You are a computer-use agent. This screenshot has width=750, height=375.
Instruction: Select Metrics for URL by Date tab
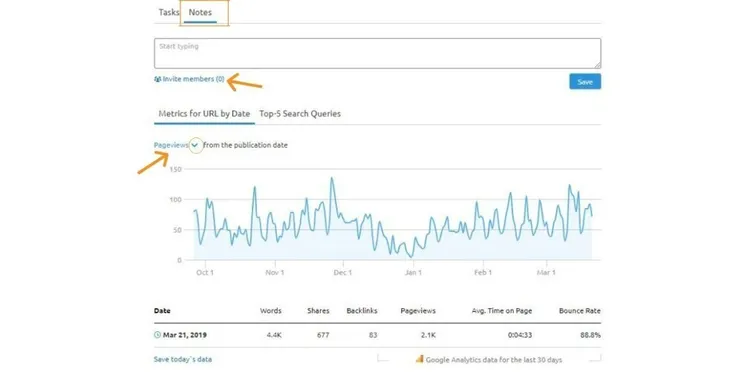[x=204, y=114]
